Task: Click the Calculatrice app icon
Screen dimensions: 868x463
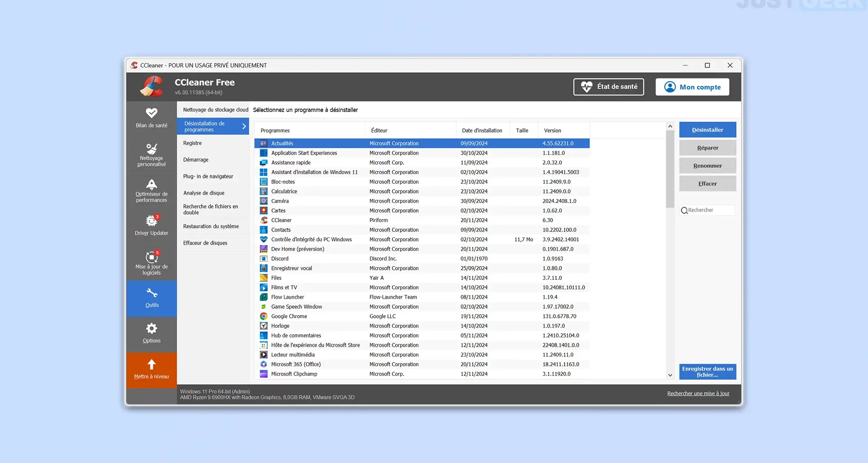Action: [x=264, y=192]
